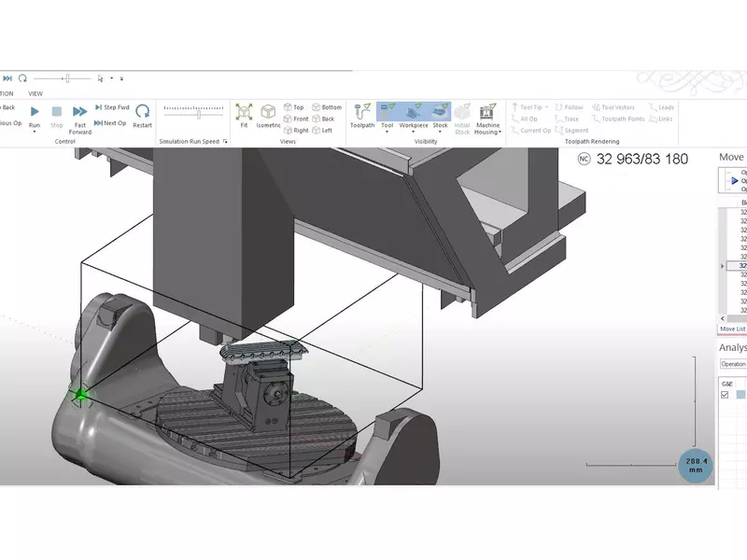This screenshot has width=747, height=560.
Task: Choose the Left view
Action: point(322,131)
